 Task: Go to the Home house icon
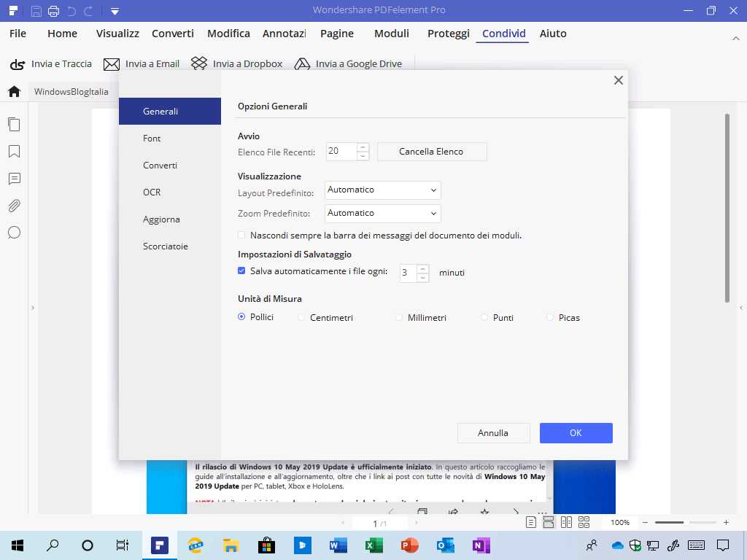click(x=15, y=91)
